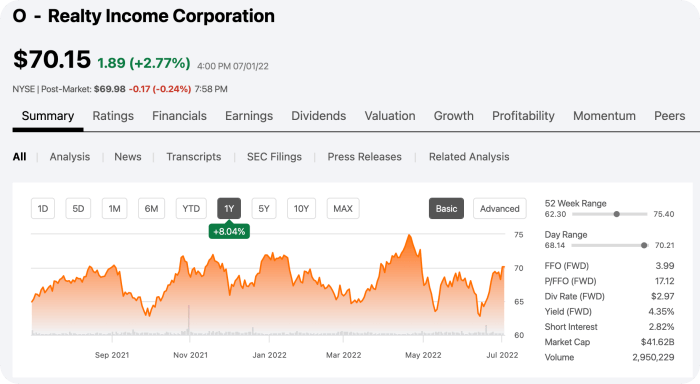Screen dimensions: 700x384
Task: Click the FFO (FWD) value 3.99
Action: pos(665,266)
